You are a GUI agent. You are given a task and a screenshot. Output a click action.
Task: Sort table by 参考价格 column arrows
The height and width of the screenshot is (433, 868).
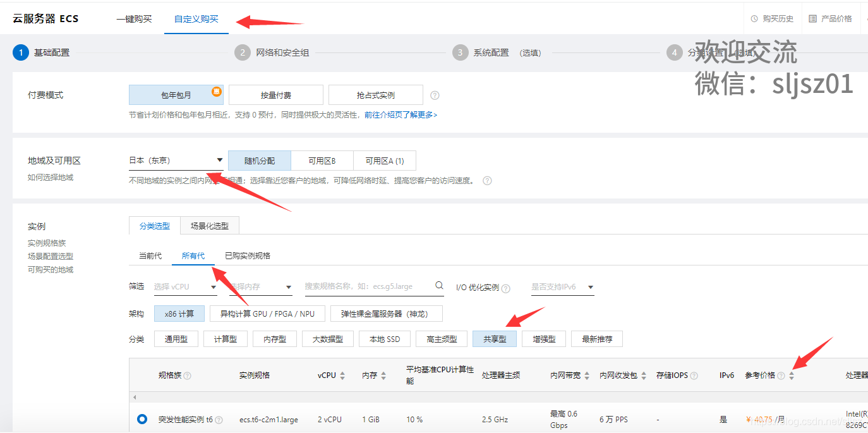[x=792, y=375]
